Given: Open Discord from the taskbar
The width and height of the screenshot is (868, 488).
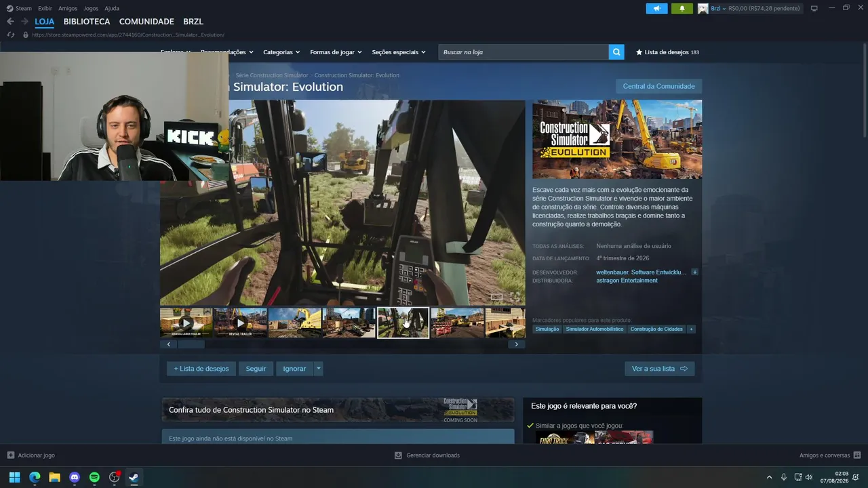Looking at the screenshot, I should (x=75, y=477).
